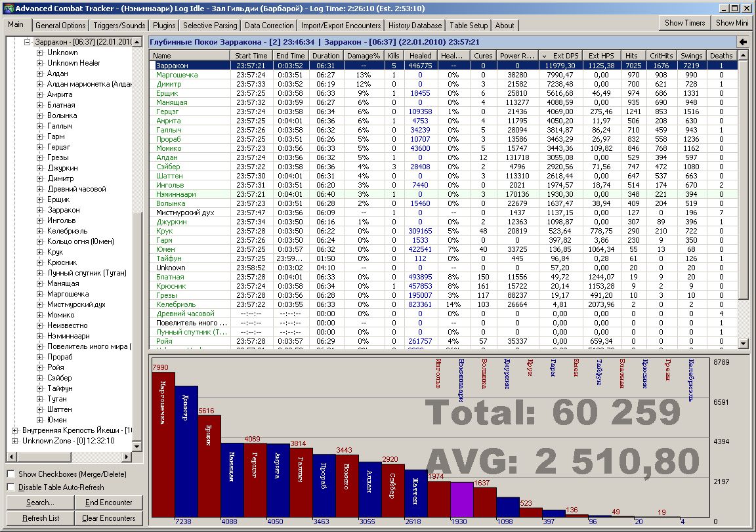This screenshot has width=756, height=532.
Task: Click Ext DPS value 11979,30
Action: point(560,66)
